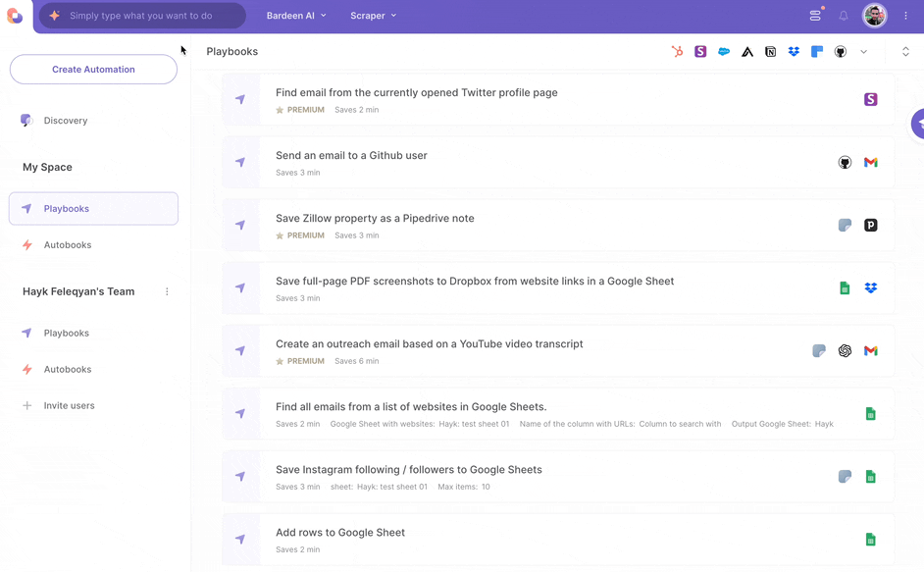The height and width of the screenshot is (572, 924).
Task: Open 'Send an email to a Github user' playbook
Action: pyautogui.click(x=351, y=155)
